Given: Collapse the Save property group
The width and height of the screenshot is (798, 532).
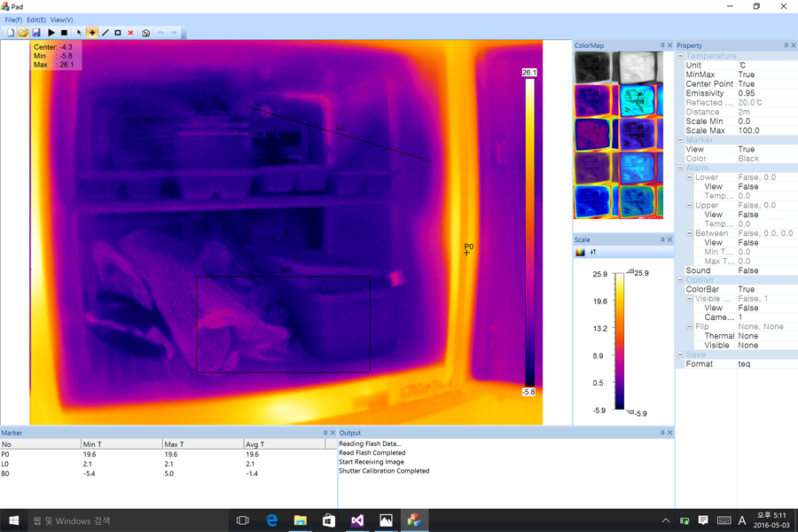Looking at the screenshot, I should coord(680,355).
